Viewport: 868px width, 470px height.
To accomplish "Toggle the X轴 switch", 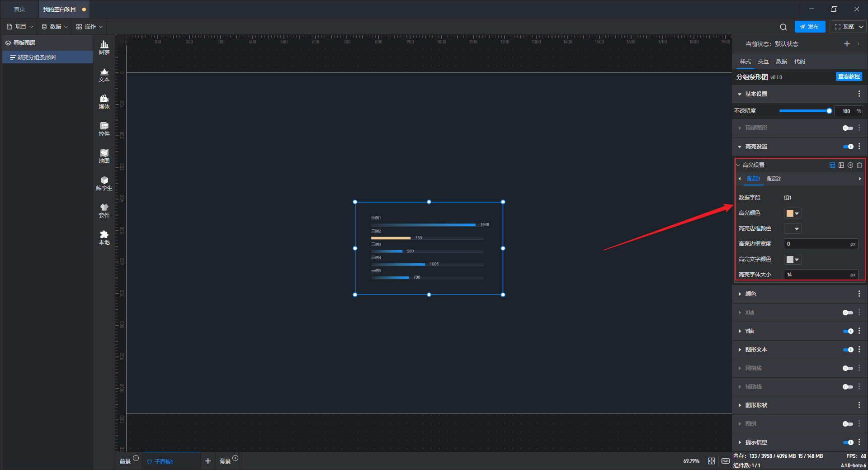I will [848, 313].
